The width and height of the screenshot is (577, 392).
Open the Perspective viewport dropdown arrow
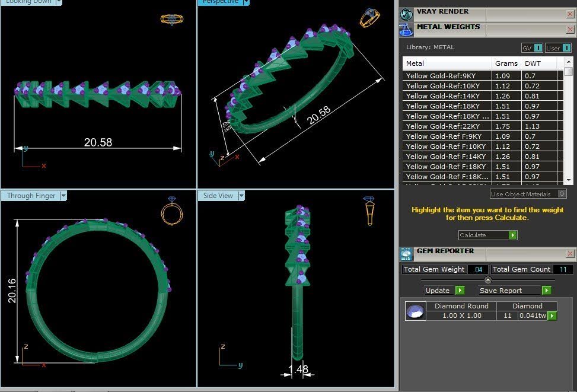(246, 2)
